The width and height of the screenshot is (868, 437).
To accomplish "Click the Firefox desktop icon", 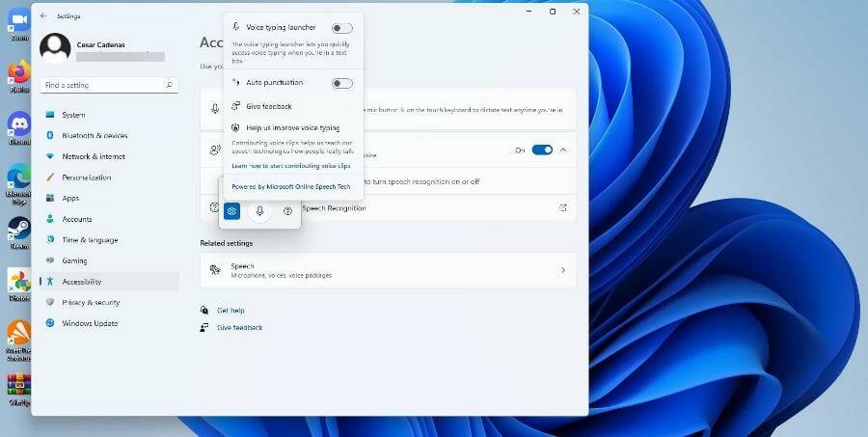I will (18, 74).
